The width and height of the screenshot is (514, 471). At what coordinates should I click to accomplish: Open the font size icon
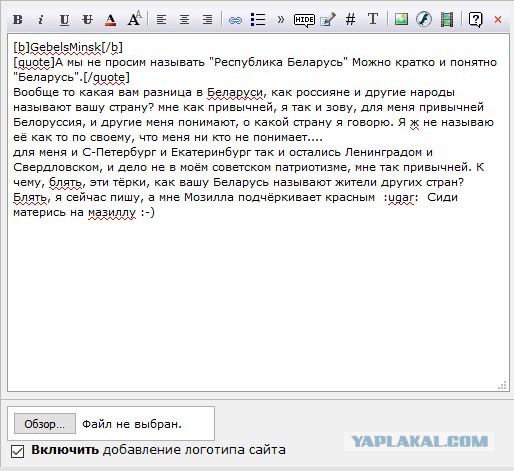(x=134, y=19)
